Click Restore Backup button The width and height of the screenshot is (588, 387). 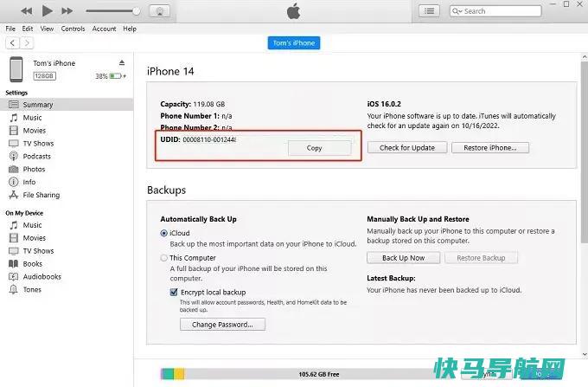pyautogui.click(x=481, y=258)
